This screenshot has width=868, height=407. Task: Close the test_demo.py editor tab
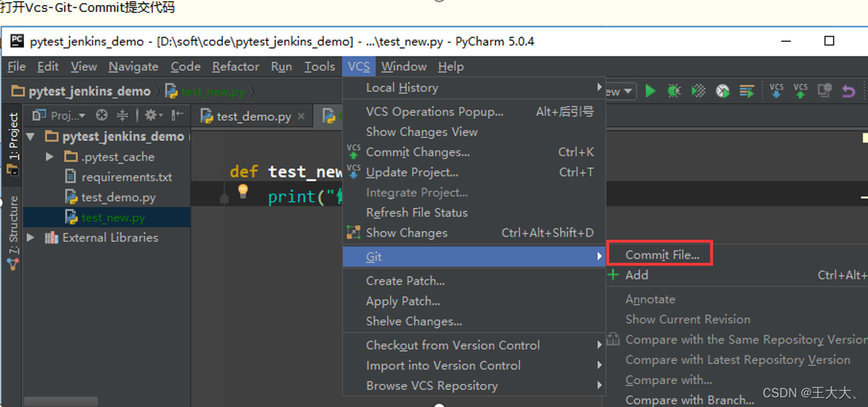click(301, 116)
